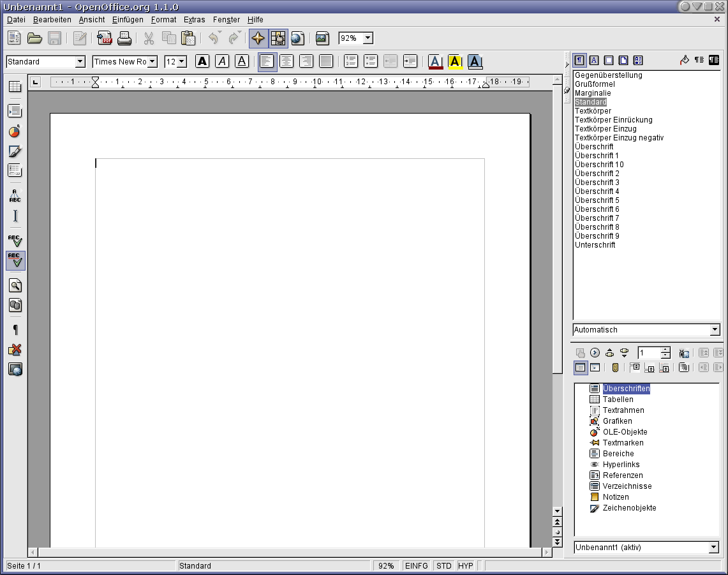Screen dimensions: 728x575
Task: Open the Navigator compass icon
Action: (258, 38)
